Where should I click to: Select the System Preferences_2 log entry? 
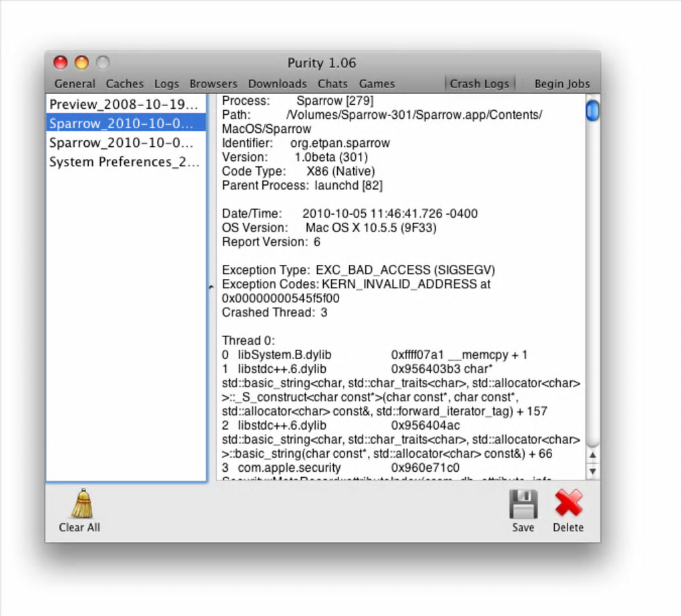[126, 162]
